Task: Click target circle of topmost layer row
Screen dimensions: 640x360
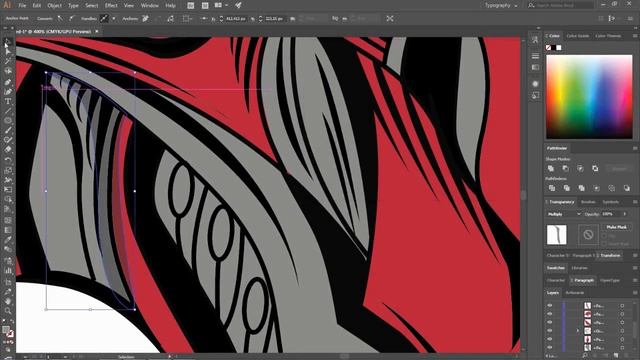Action: click(622, 306)
